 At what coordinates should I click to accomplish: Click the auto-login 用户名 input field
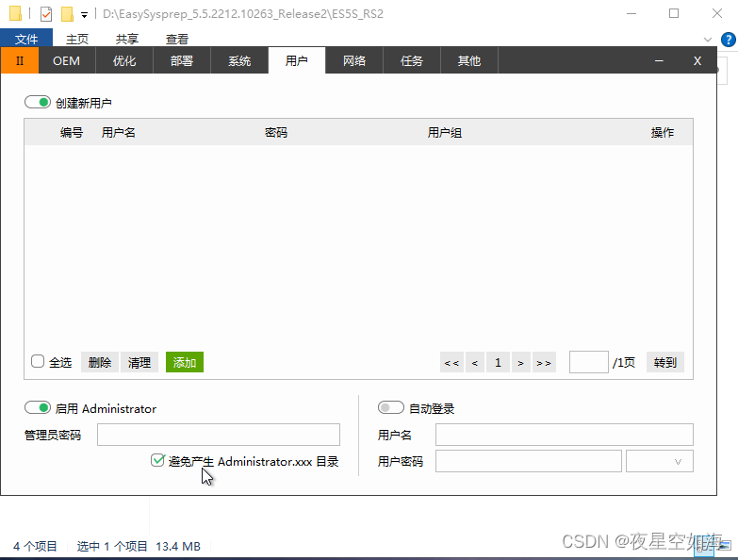click(x=565, y=435)
